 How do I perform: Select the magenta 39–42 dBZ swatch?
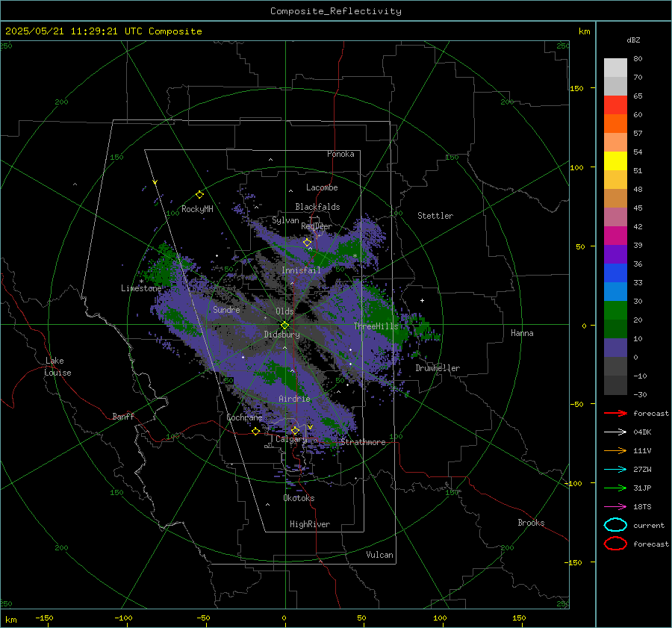point(615,235)
